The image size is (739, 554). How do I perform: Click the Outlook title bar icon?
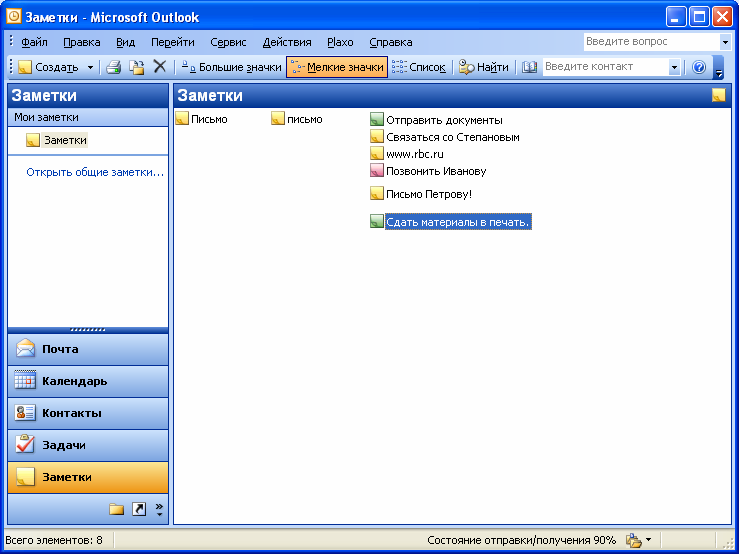click(x=14, y=17)
